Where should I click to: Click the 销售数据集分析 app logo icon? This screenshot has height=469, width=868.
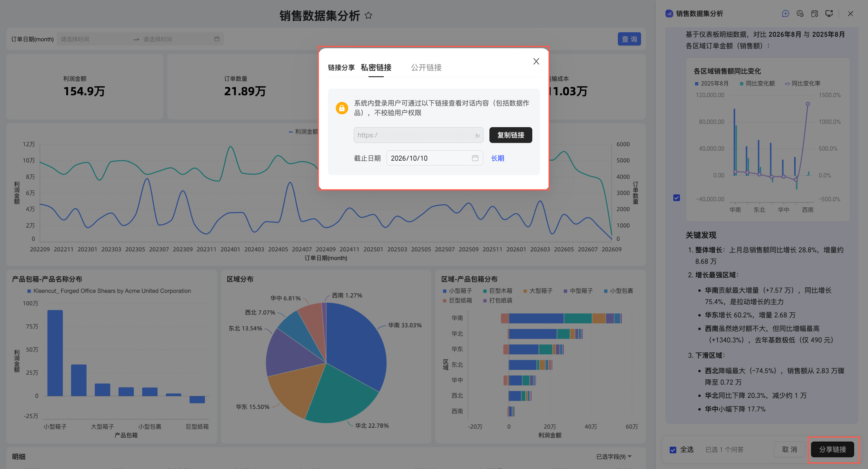coord(669,14)
